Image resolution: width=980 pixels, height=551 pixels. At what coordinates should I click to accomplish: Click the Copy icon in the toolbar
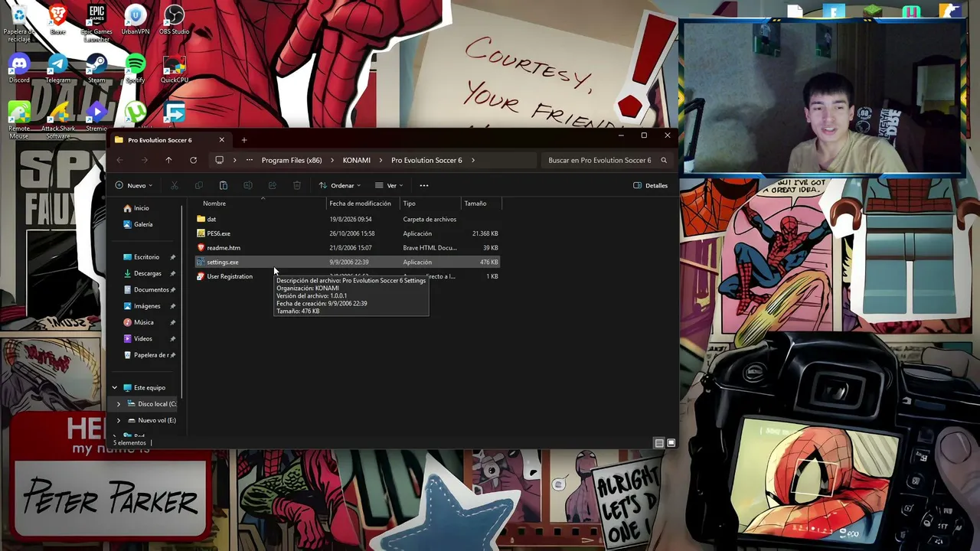pos(198,185)
